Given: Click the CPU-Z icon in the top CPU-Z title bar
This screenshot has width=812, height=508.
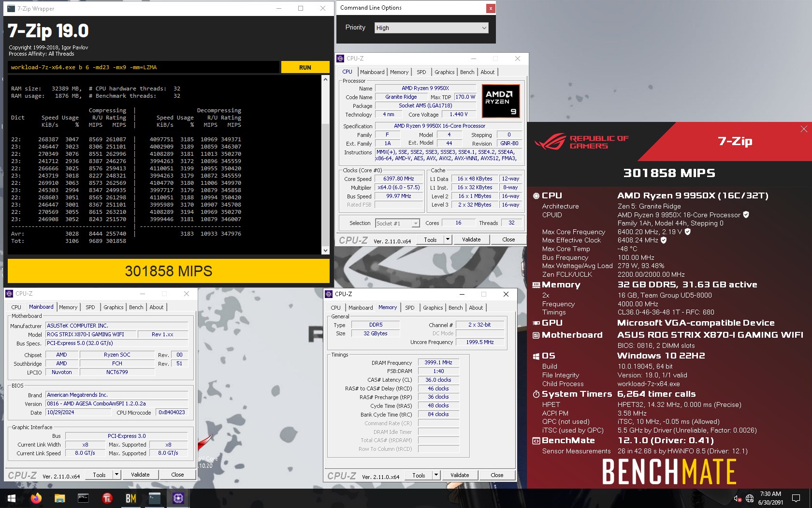Looking at the screenshot, I should (340, 59).
